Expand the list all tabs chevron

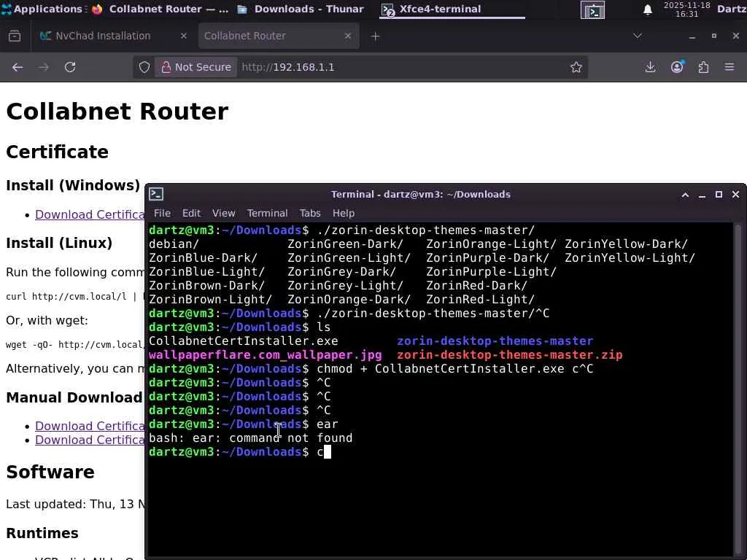[x=638, y=36]
